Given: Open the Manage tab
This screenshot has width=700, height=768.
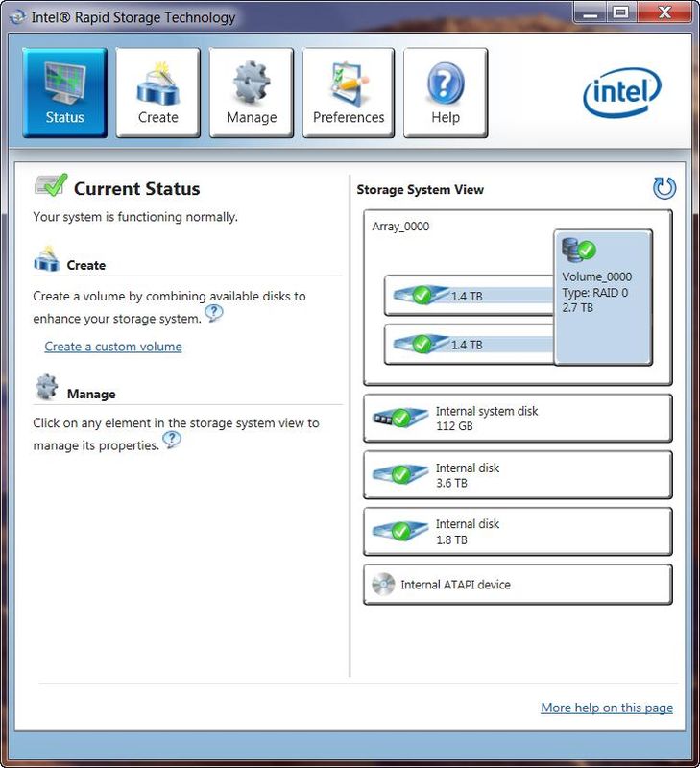Looking at the screenshot, I should point(252,92).
